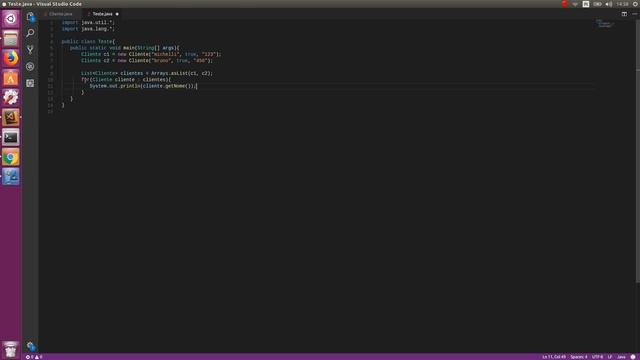Click the unsaved dot on Teste.java tab
Image resolution: width=640 pixels, height=360 pixels.
point(117,14)
